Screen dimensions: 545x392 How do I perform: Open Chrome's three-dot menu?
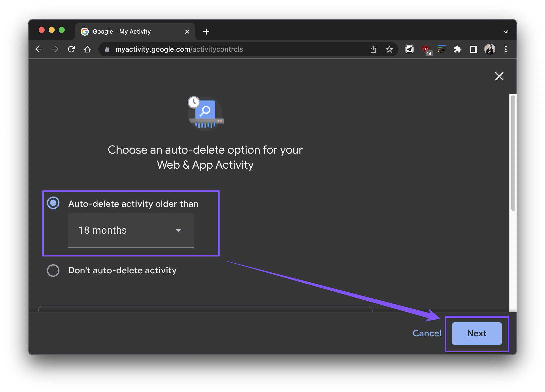point(506,49)
